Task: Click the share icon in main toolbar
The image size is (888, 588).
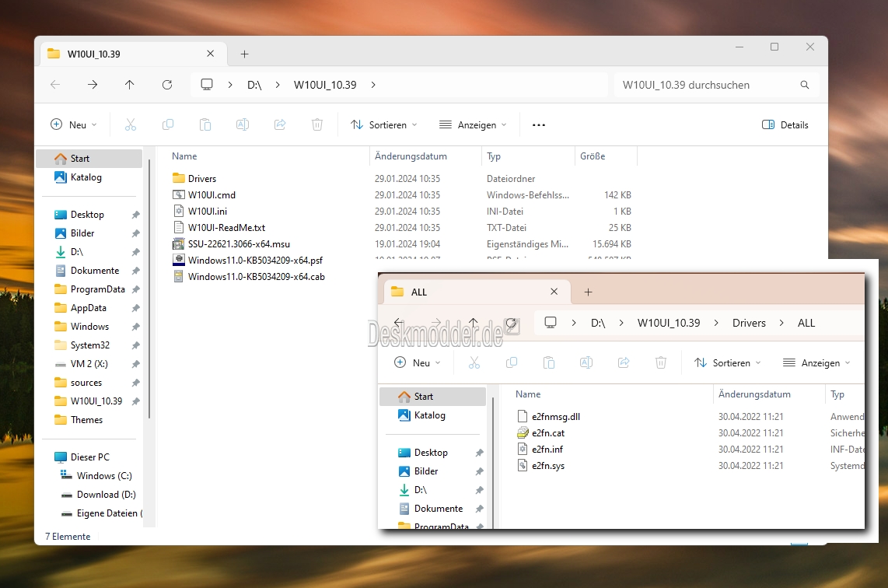Action: click(280, 124)
